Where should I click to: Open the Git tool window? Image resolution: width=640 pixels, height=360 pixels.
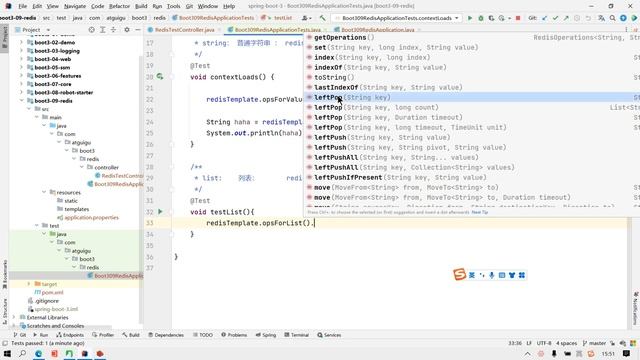coord(20,335)
